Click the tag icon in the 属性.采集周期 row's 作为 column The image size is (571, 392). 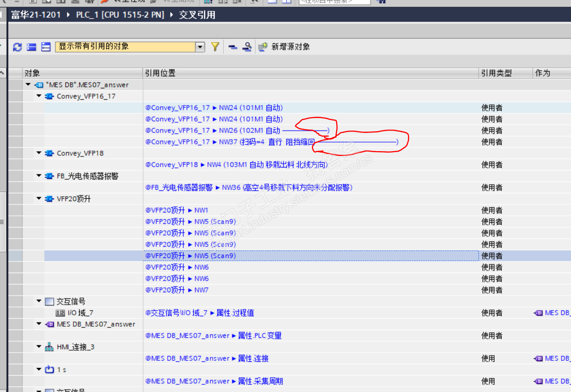(538, 381)
